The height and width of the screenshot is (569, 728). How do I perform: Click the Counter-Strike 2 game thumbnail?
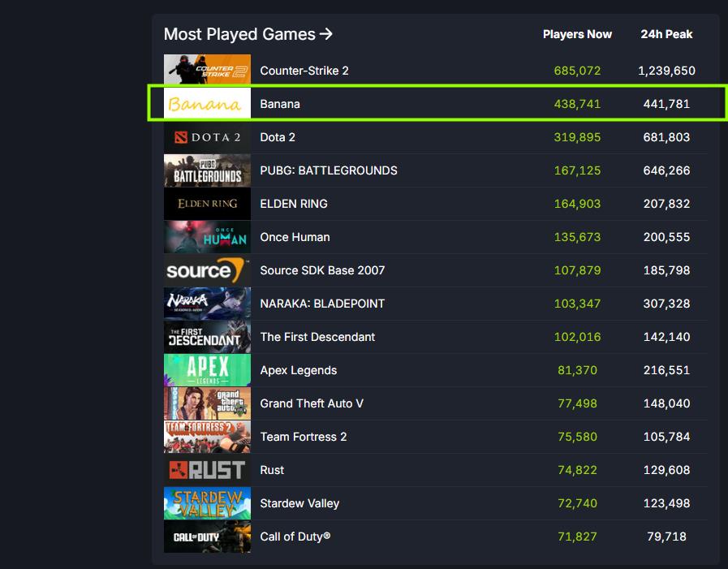coord(207,71)
